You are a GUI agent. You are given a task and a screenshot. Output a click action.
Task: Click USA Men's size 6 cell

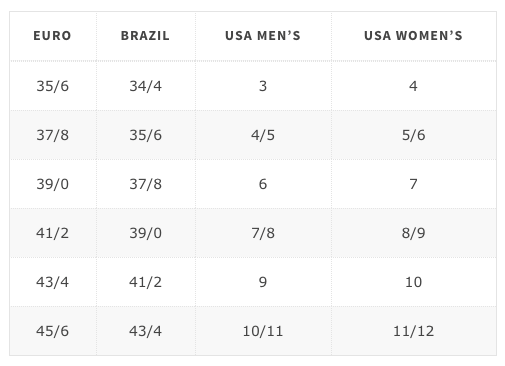coord(263,184)
